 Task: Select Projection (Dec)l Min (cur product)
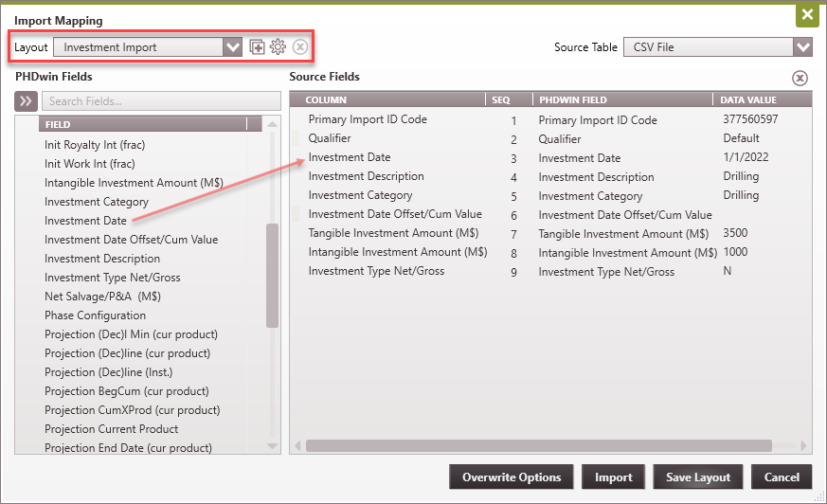pyautogui.click(x=132, y=334)
